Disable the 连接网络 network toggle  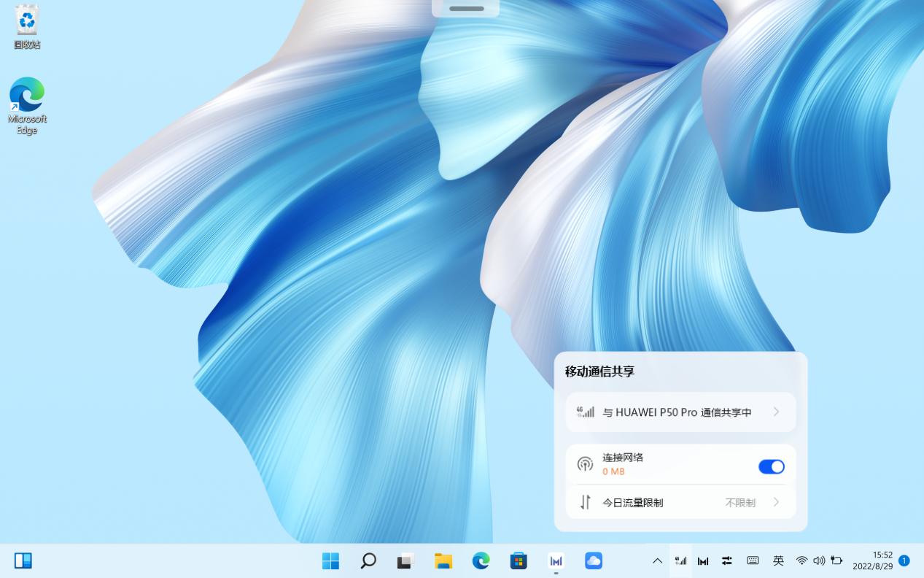tap(771, 466)
